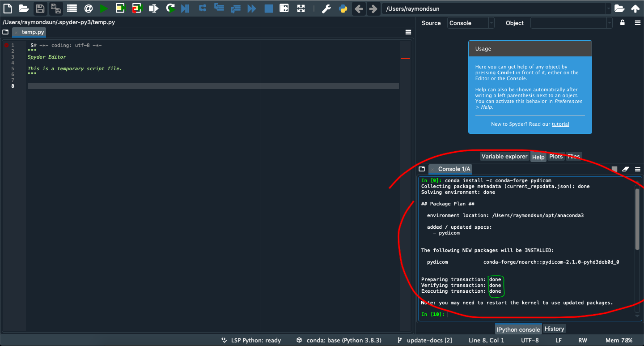Continue debugger execution until next breakpoint

[252, 8]
